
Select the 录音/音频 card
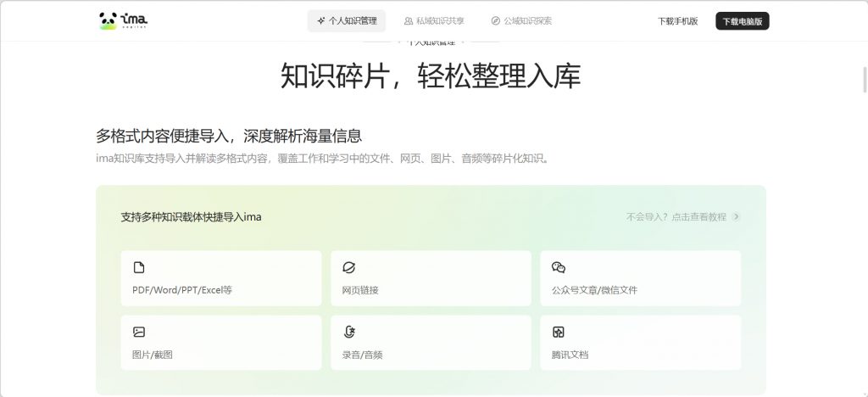pyautogui.click(x=431, y=343)
